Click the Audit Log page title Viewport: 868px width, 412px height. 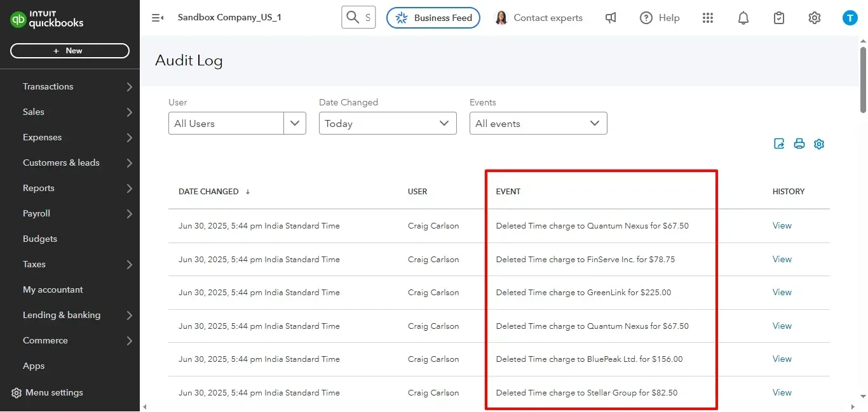[x=189, y=61]
